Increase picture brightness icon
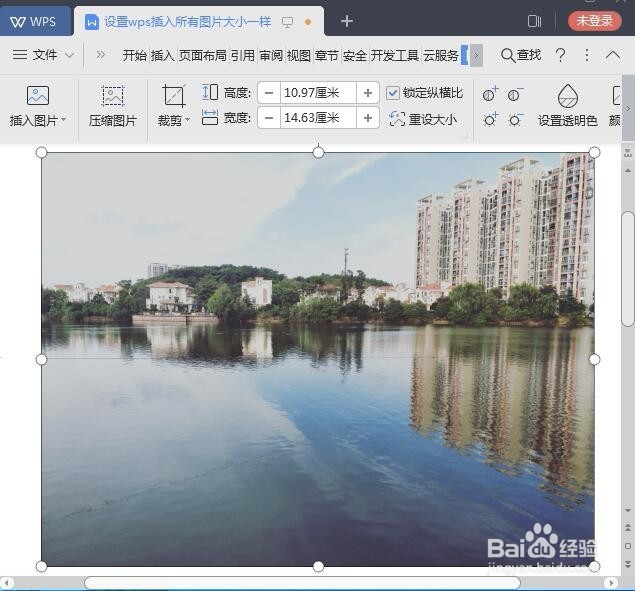Screen dimensions: 635x591 490,119
